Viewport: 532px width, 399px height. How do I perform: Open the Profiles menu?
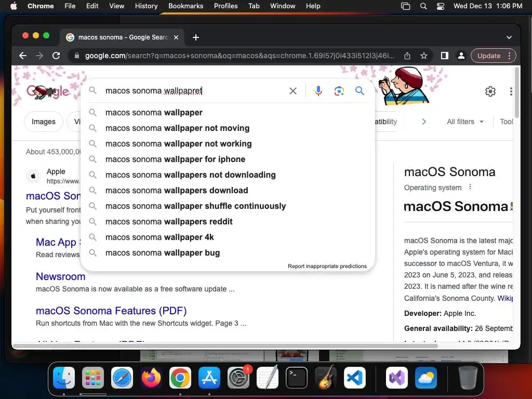(x=225, y=6)
